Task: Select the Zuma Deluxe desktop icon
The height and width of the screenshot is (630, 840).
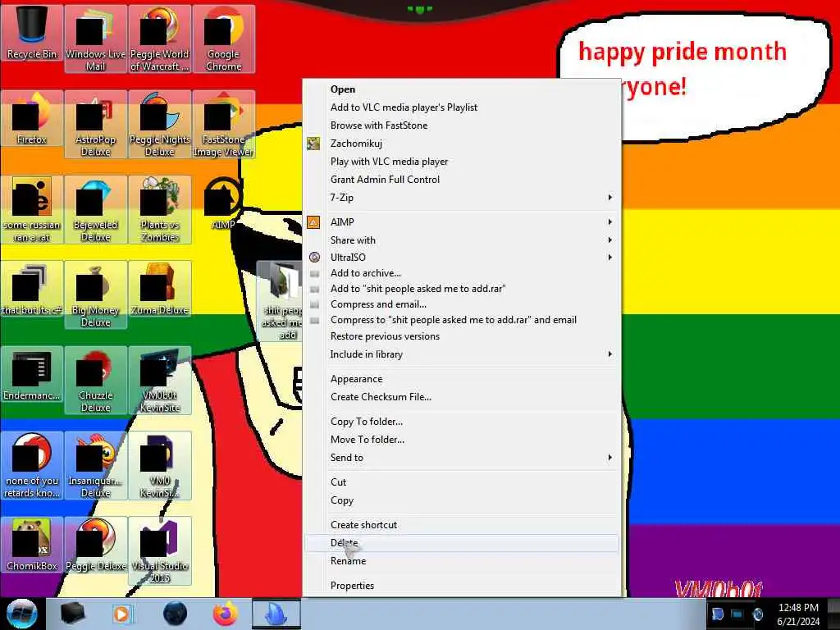Action: pyautogui.click(x=160, y=289)
